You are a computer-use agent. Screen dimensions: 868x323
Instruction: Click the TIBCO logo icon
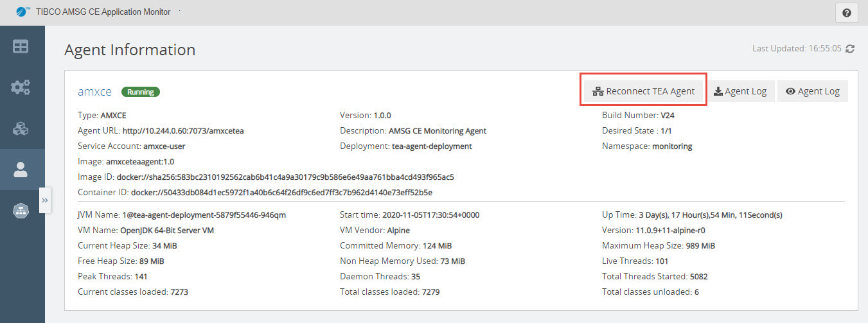click(x=24, y=12)
